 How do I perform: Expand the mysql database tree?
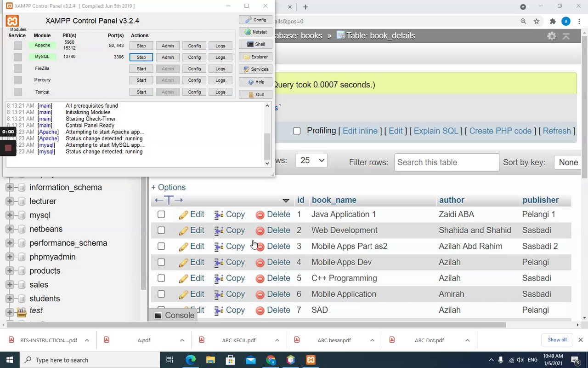(x=9, y=215)
